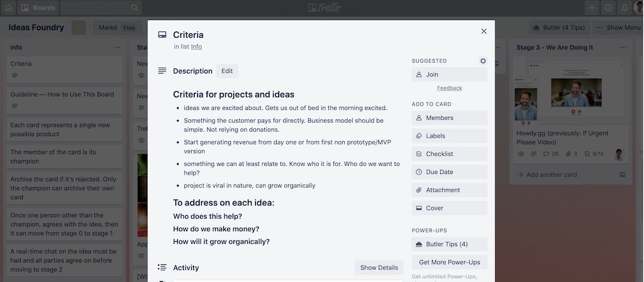Viewport: 644px width, 282px height.
Task: Click the Trello logo in header
Action: (x=325, y=8)
